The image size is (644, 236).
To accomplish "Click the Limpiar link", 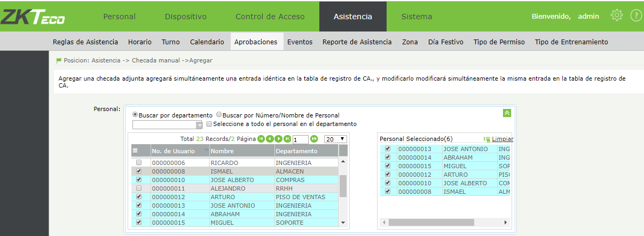I will pyautogui.click(x=502, y=139).
